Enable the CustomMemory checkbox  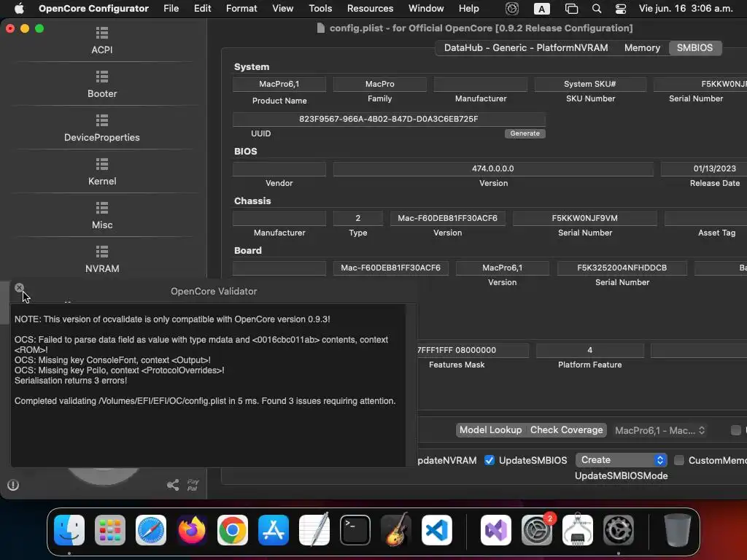pyautogui.click(x=679, y=460)
